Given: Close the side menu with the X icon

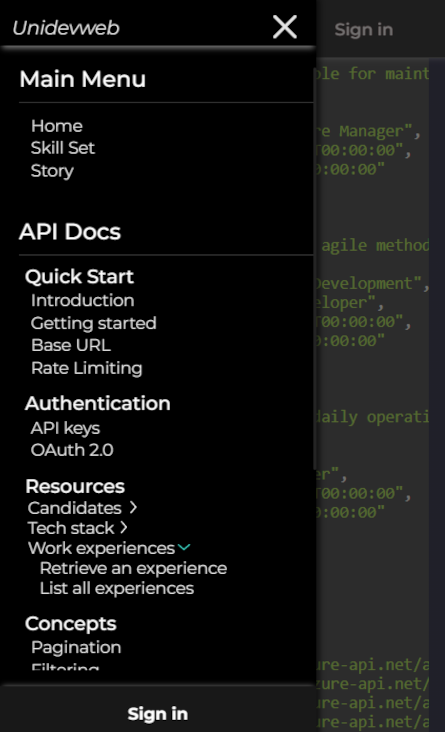Looking at the screenshot, I should (285, 27).
